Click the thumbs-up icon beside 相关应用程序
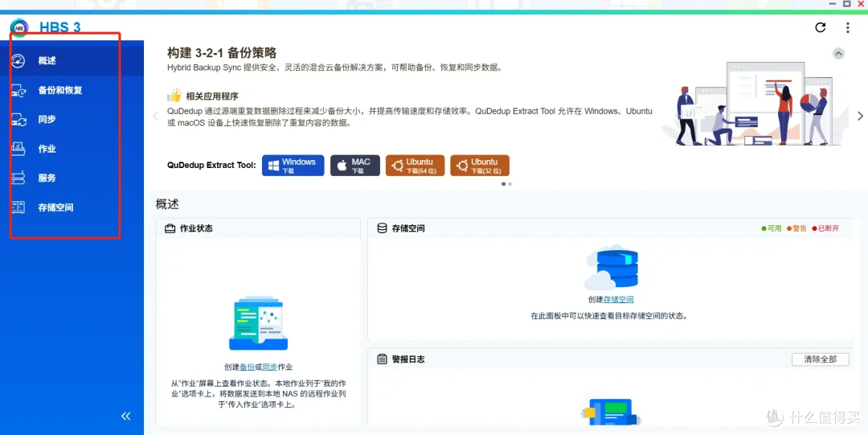The height and width of the screenshot is (435, 868). 174,96
